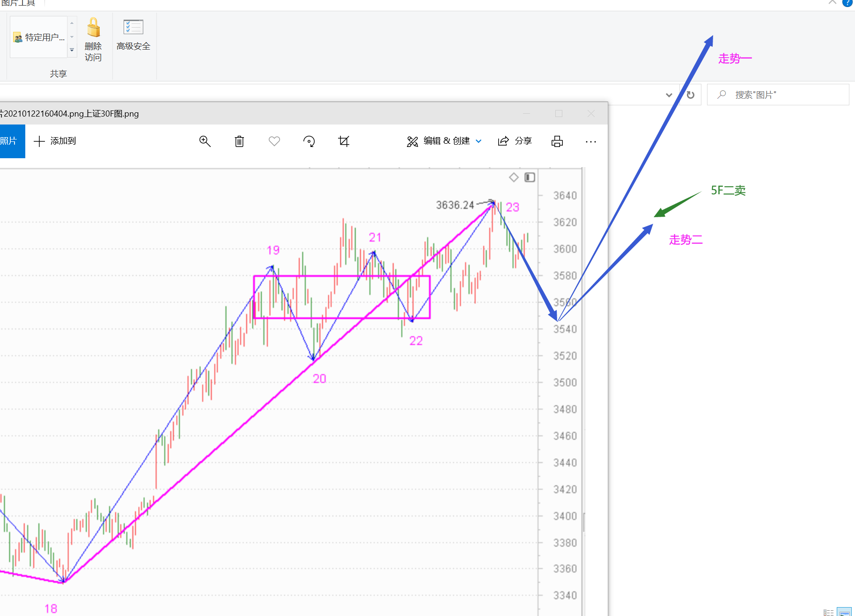Select the crop tool icon
Image resolution: width=855 pixels, height=616 pixels.
(x=344, y=141)
